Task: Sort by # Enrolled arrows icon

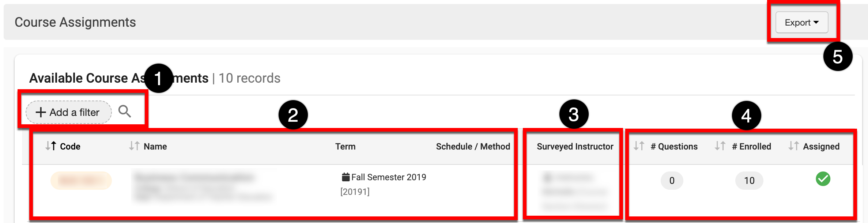Action: 720,146
